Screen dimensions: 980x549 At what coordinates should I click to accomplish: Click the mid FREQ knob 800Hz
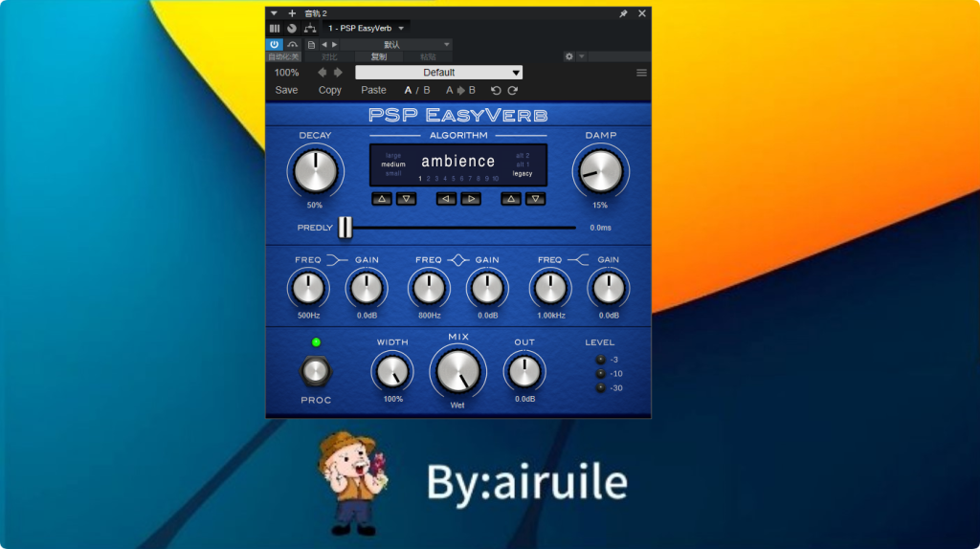pos(429,289)
